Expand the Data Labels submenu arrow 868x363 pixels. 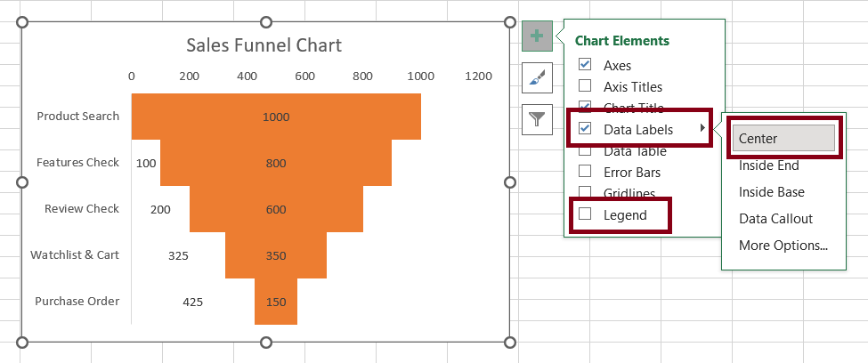(702, 129)
